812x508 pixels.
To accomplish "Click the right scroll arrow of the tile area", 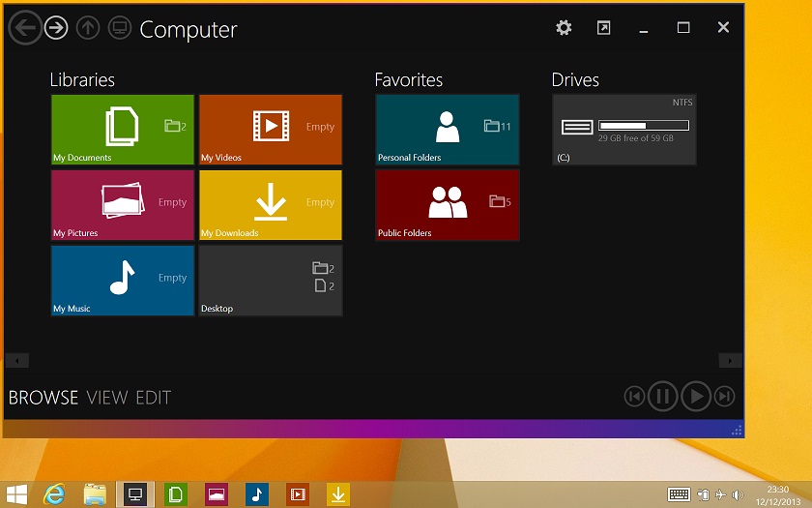I will tap(730, 360).
